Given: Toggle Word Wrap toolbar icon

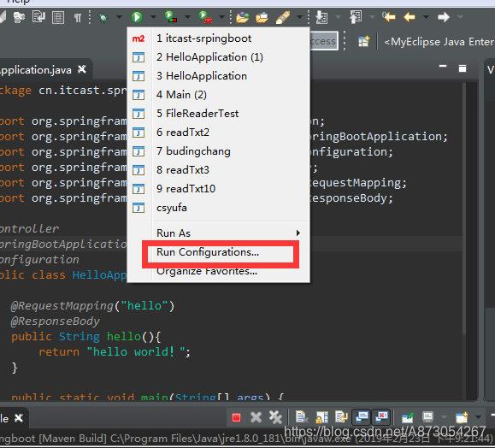Looking at the screenshot, I should (x=38, y=17).
